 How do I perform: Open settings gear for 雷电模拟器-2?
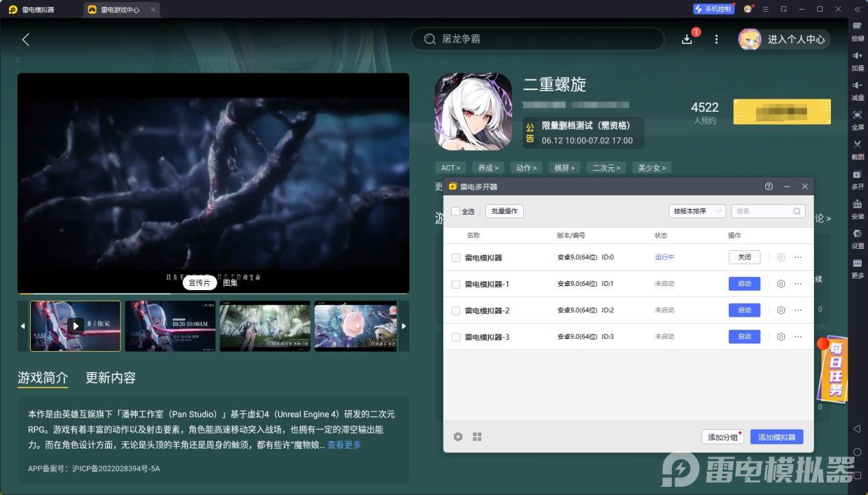pyautogui.click(x=781, y=310)
